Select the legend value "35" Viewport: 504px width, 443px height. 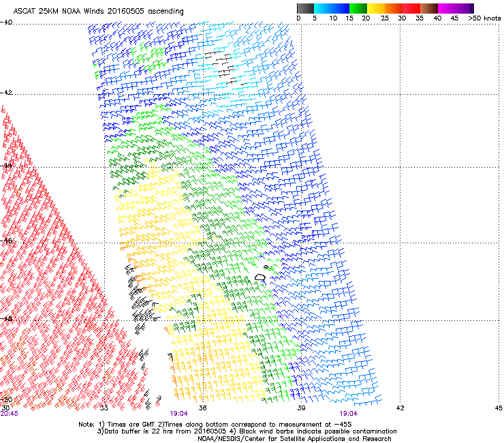point(420,18)
